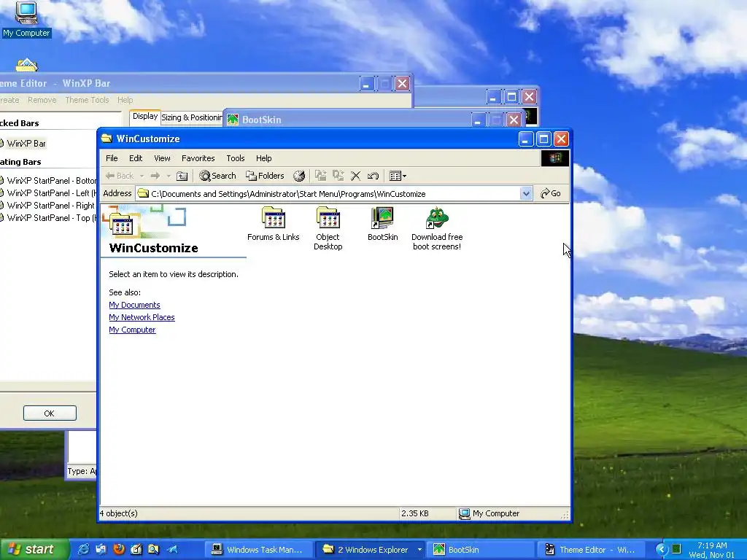Screen dimensions: 747x560
Task: Open the 2 Windows Explorer taskbar group
Action: pos(370,550)
